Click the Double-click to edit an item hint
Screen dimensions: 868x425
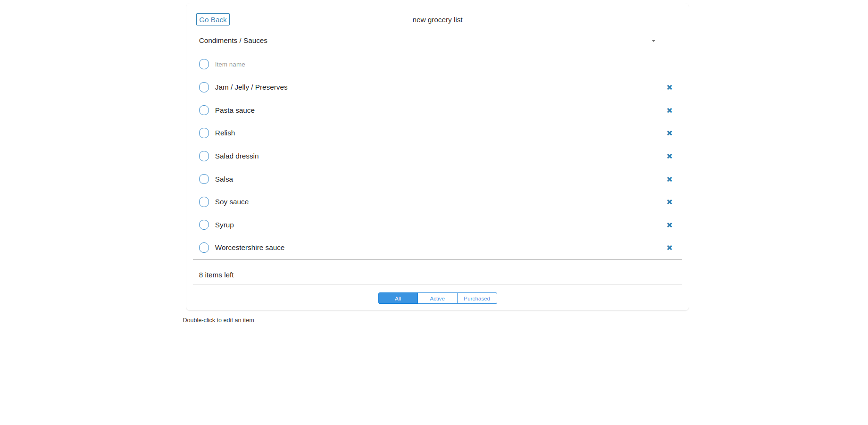218,320
